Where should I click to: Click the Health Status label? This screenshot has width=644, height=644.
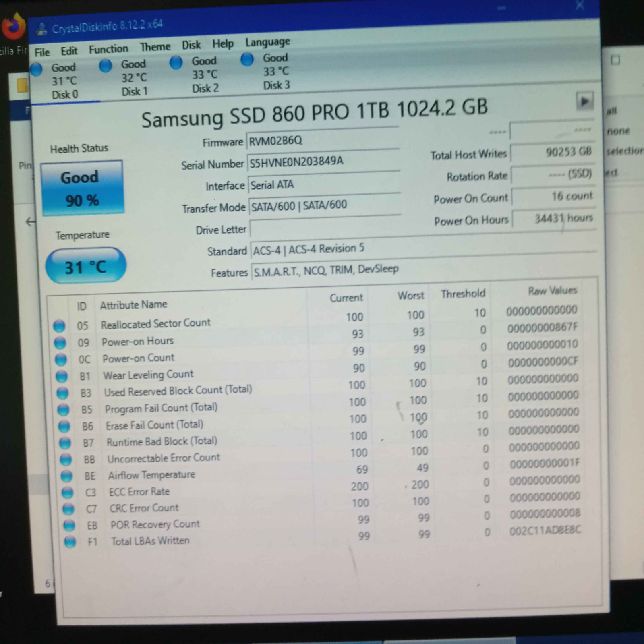pos(79,149)
